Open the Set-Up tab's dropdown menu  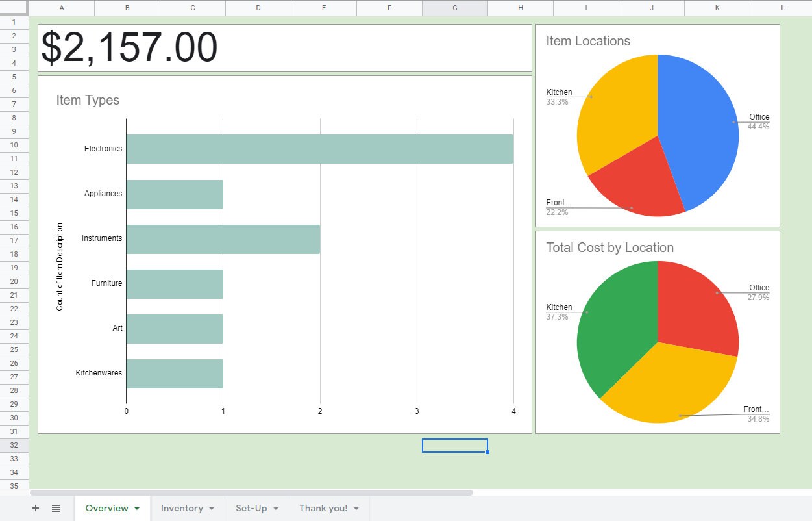click(x=275, y=509)
